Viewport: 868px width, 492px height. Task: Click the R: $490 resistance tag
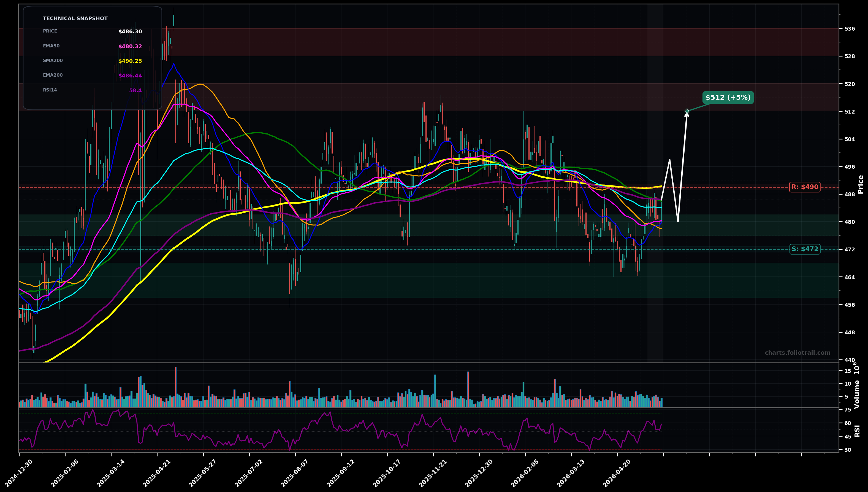(x=805, y=187)
